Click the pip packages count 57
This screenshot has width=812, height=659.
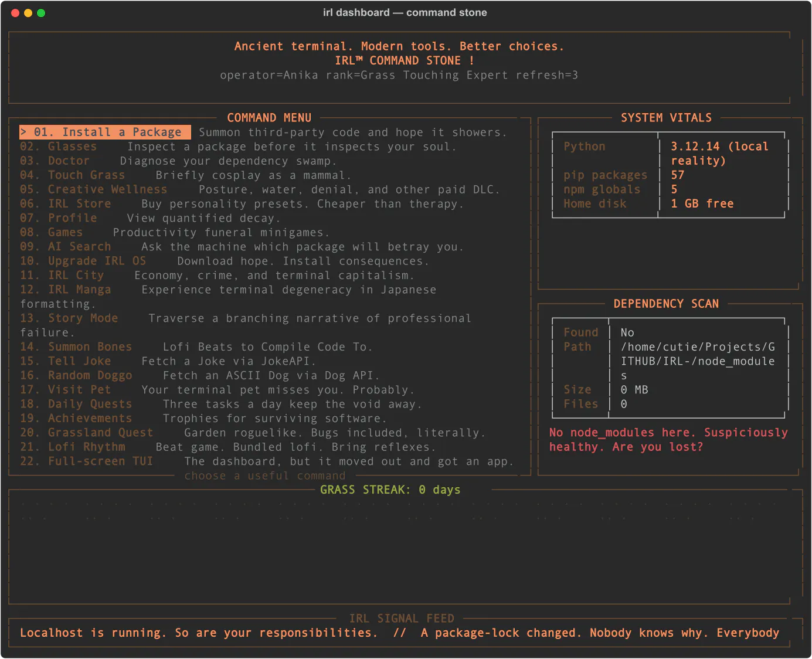coord(678,175)
